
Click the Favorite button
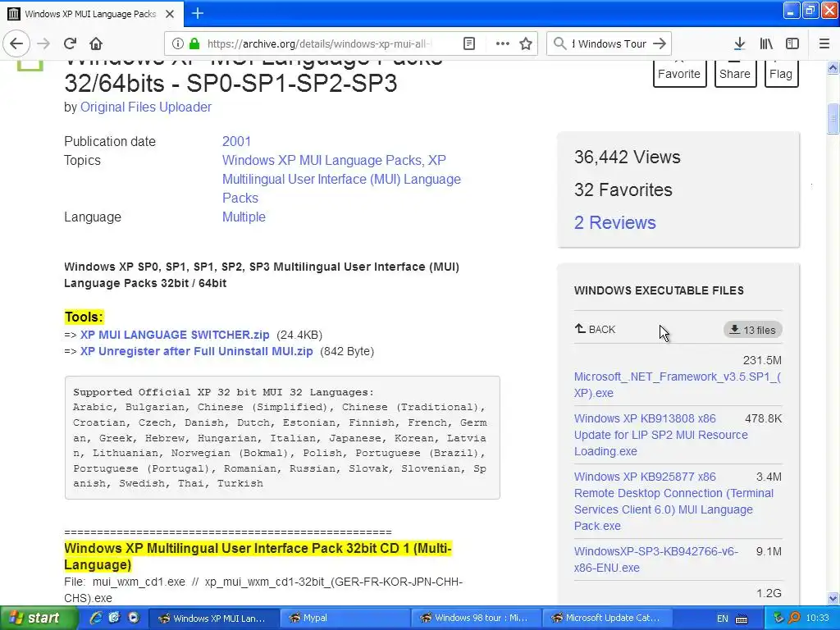pos(678,73)
